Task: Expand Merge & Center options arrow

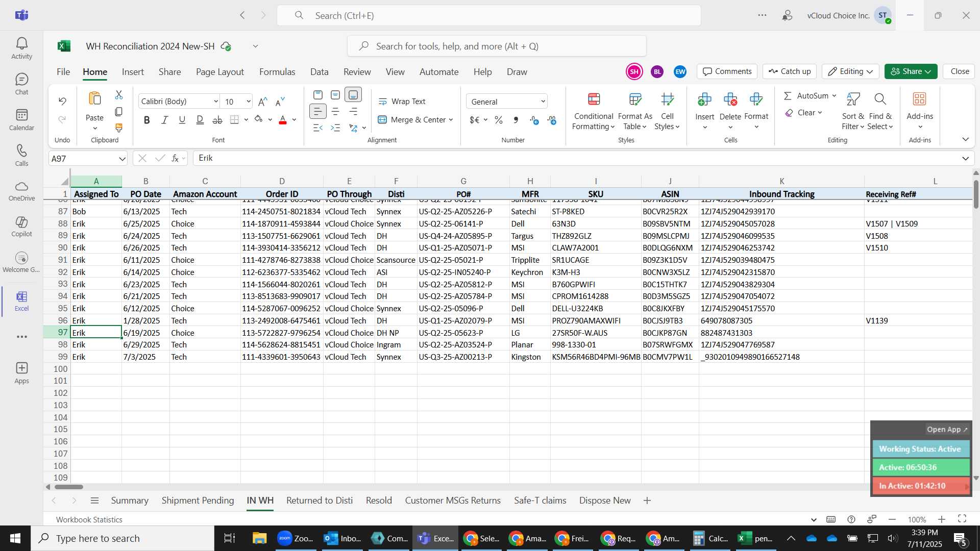Action: (451, 120)
